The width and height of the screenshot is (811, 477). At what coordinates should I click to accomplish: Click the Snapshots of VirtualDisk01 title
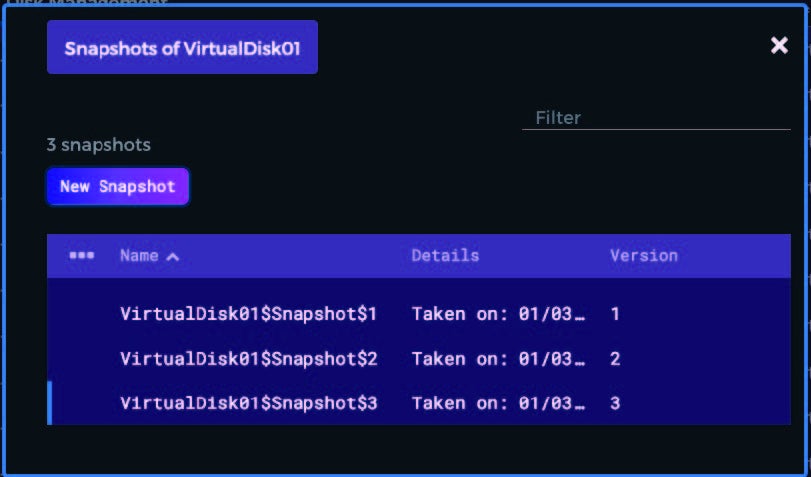coord(182,48)
